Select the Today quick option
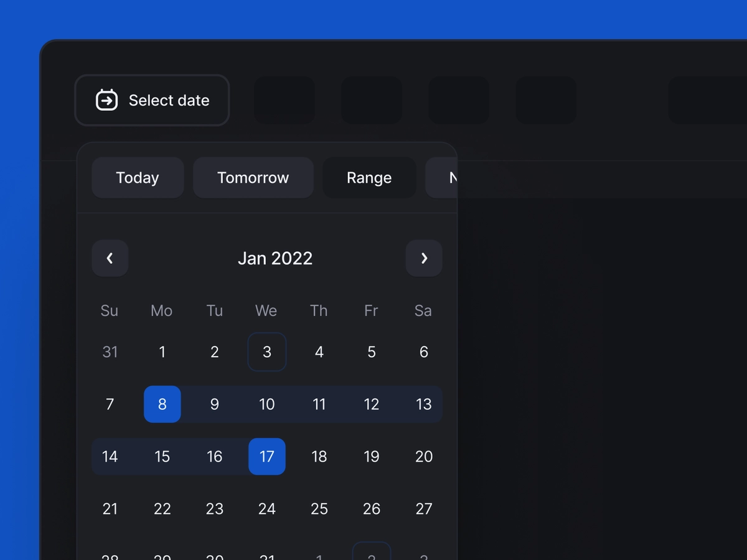 pos(137,177)
